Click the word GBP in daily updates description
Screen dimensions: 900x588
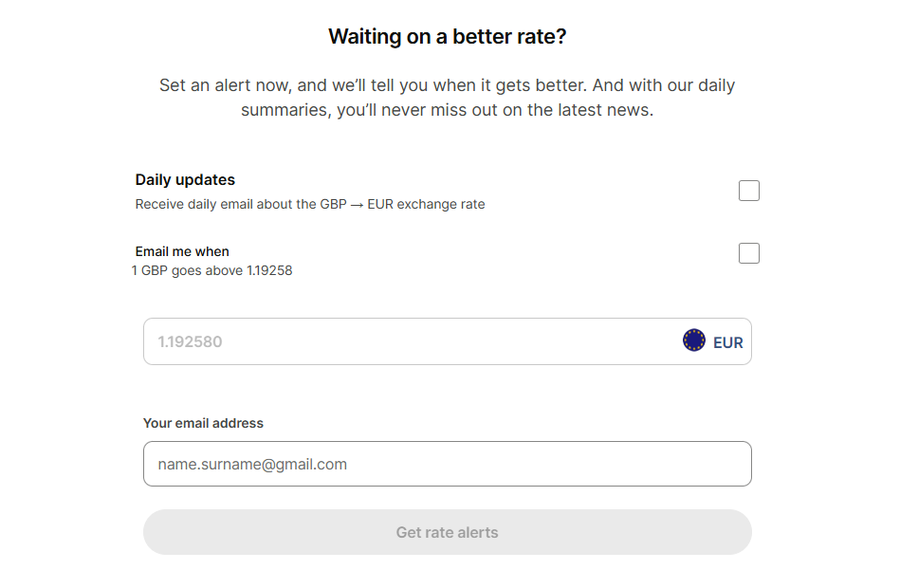(x=333, y=205)
